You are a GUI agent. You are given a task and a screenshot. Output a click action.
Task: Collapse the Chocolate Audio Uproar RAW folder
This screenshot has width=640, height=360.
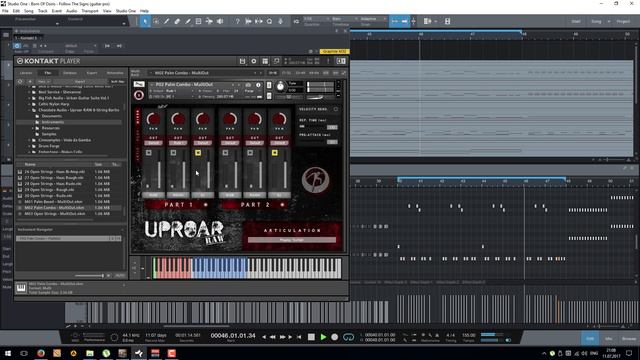pos(30,110)
